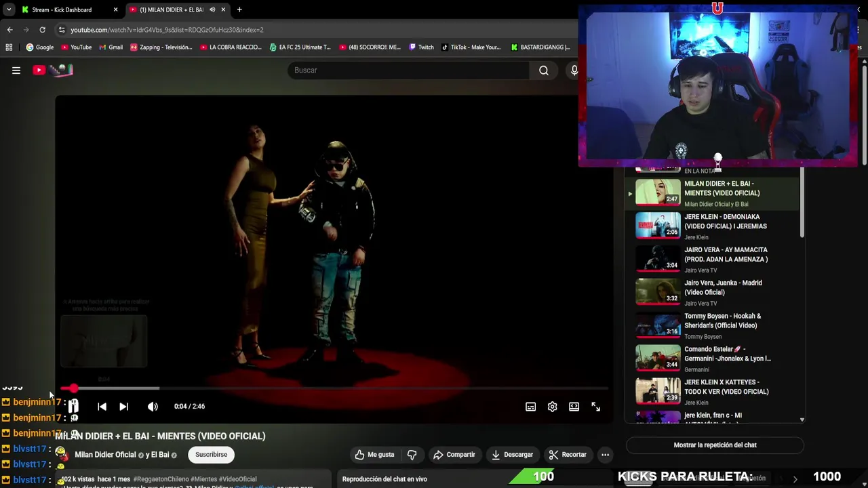The width and height of the screenshot is (868, 488).
Task: Switch to theater mode
Action: [574, 407]
